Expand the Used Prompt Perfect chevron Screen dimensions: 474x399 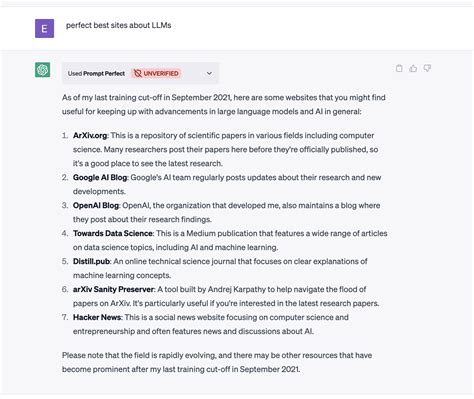point(209,73)
